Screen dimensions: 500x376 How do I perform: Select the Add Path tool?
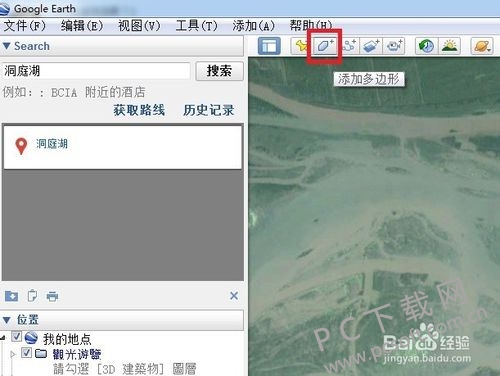(348, 46)
